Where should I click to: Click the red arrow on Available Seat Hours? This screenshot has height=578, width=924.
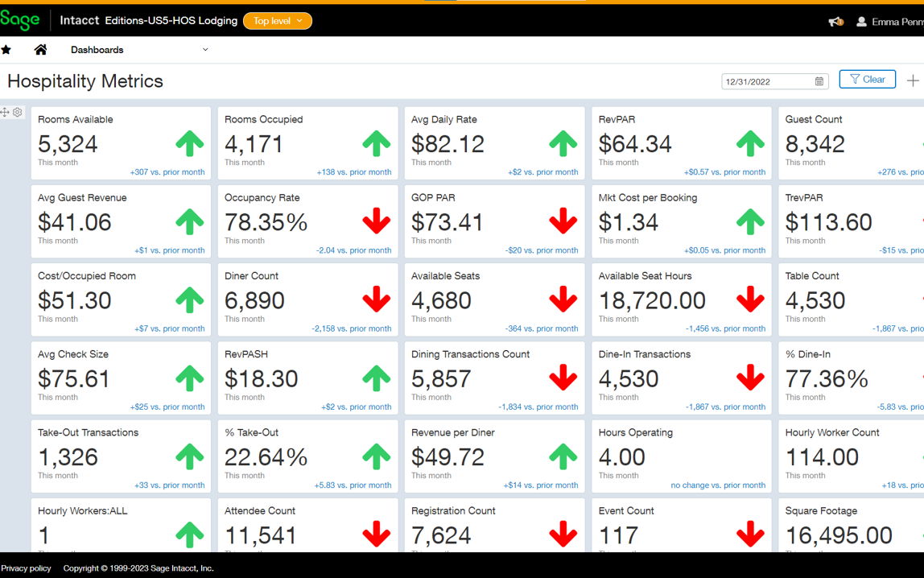[751, 299]
